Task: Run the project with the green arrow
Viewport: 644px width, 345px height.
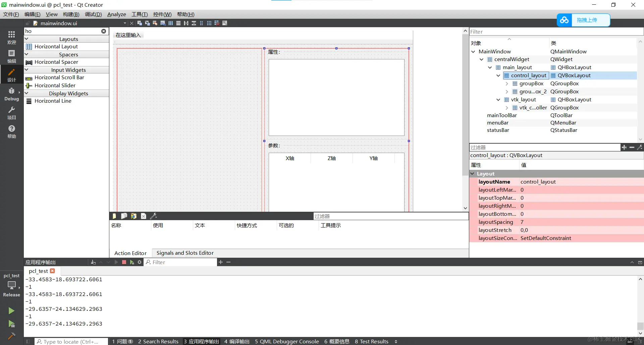Action: [11, 311]
